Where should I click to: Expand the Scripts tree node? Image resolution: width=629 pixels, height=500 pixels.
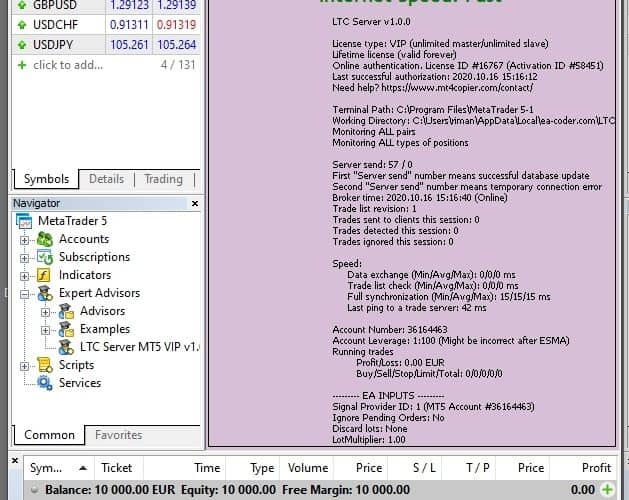(x=24, y=366)
